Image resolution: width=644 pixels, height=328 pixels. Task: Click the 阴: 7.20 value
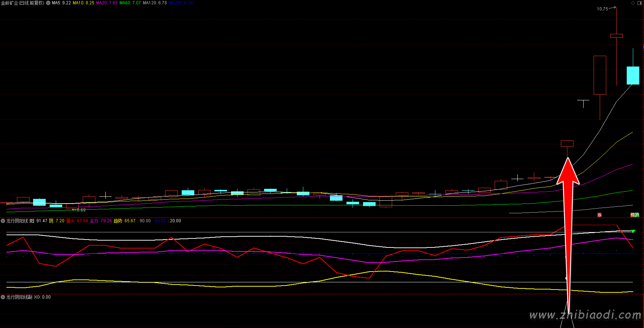(57, 221)
